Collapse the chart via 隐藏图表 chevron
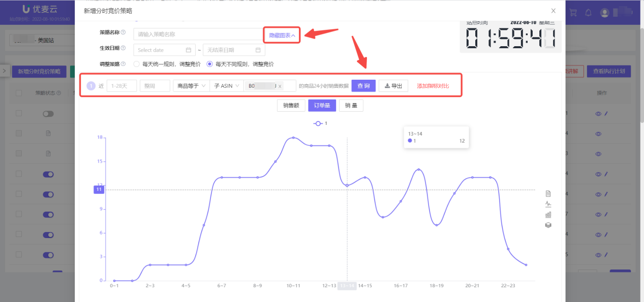644x302 pixels. click(x=281, y=35)
